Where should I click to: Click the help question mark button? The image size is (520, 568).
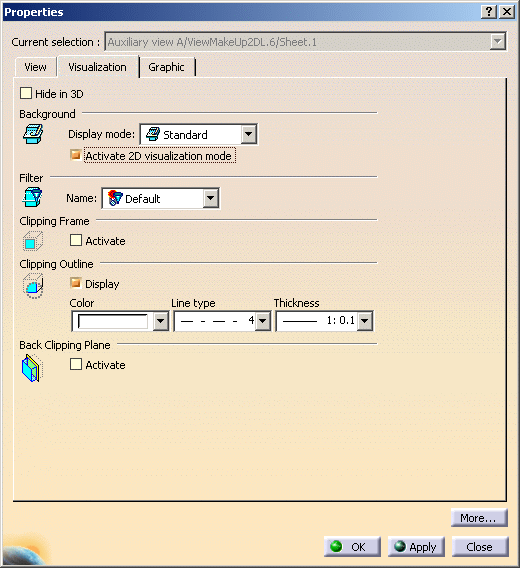(x=488, y=12)
